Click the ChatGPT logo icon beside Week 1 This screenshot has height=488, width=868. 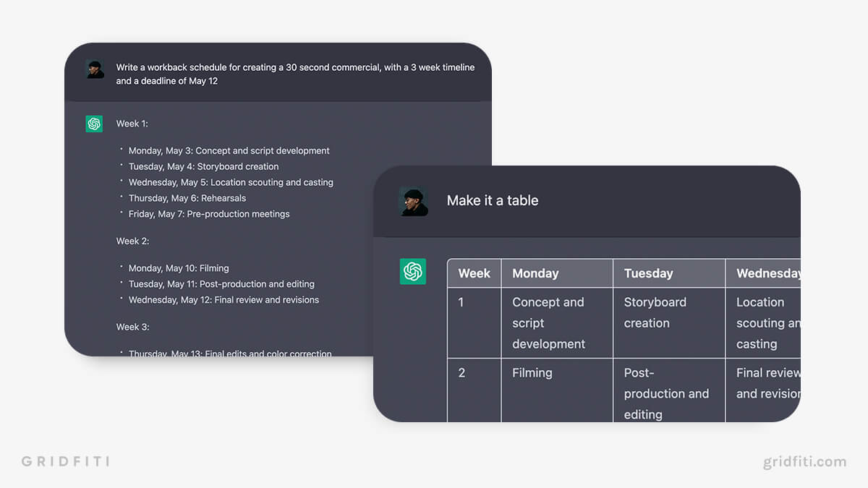[x=94, y=124]
